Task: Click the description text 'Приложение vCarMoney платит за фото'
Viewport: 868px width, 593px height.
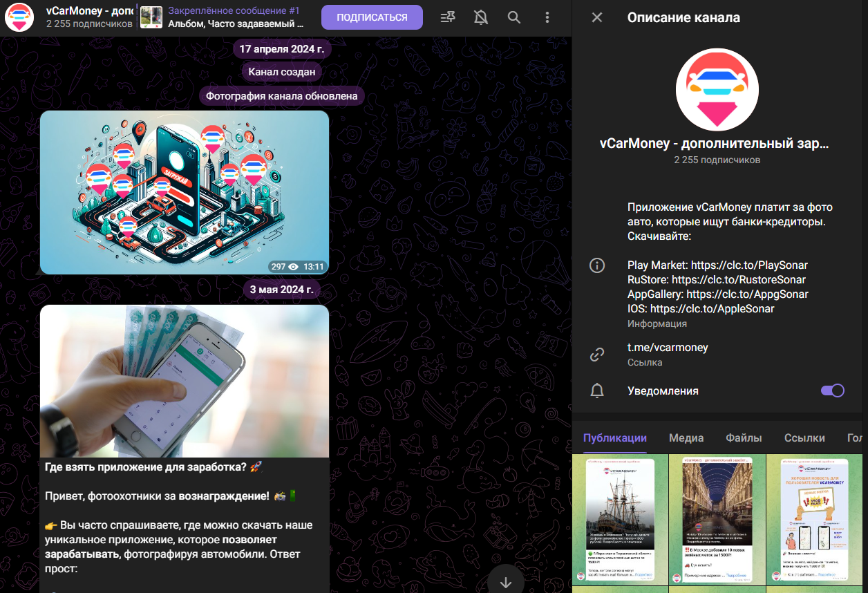Action: coord(730,207)
